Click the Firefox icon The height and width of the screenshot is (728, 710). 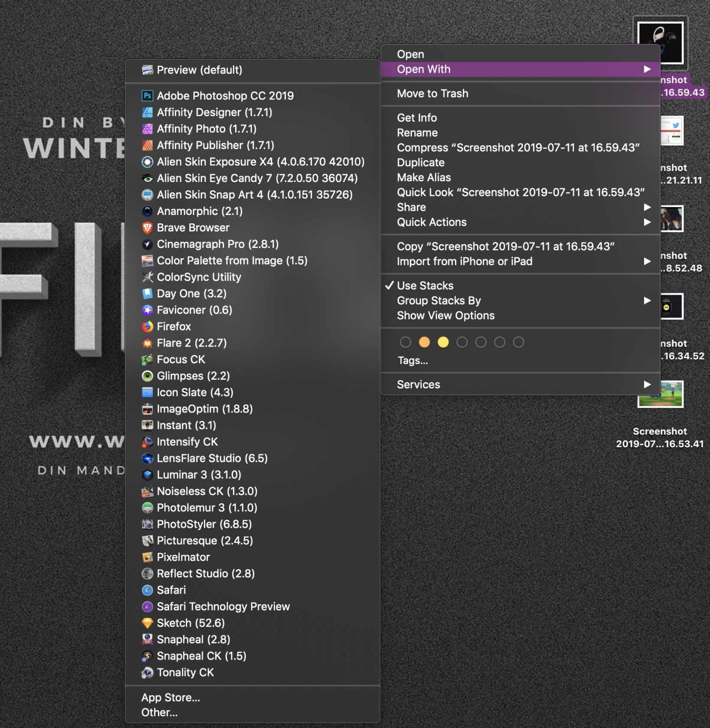pyautogui.click(x=147, y=326)
